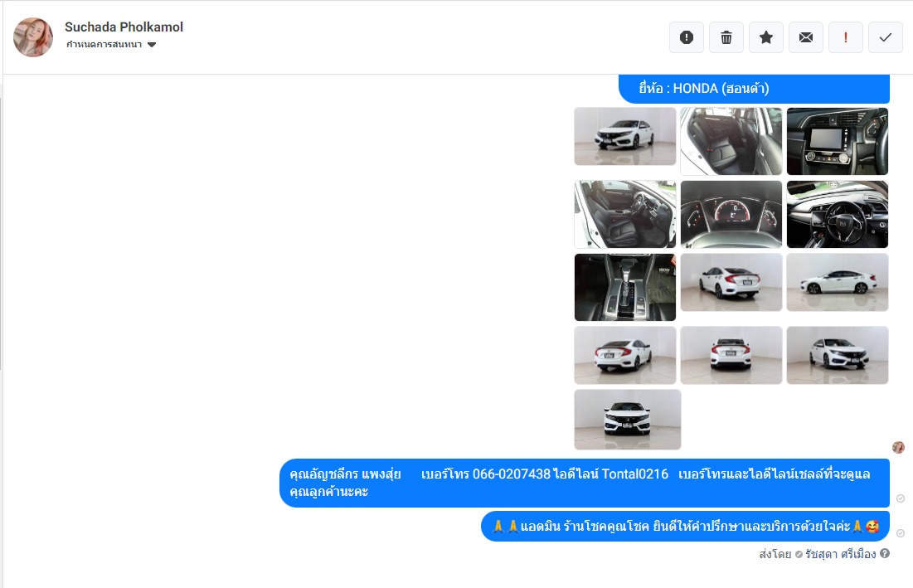Click the help question mark beside รัชสุดา ศรีเมือง
Viewport: 913px width, 588px height.
click(885, 554)
